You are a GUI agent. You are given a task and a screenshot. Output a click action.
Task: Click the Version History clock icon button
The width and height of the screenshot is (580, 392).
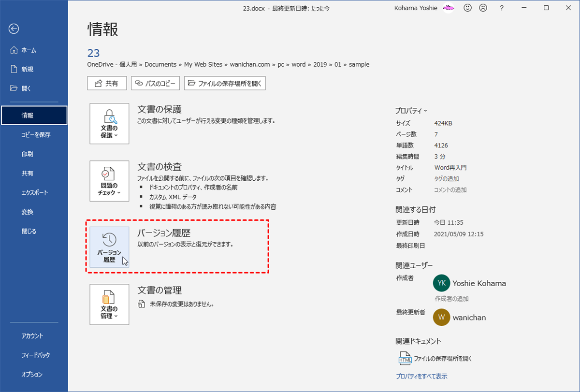[x=109, y=247]
